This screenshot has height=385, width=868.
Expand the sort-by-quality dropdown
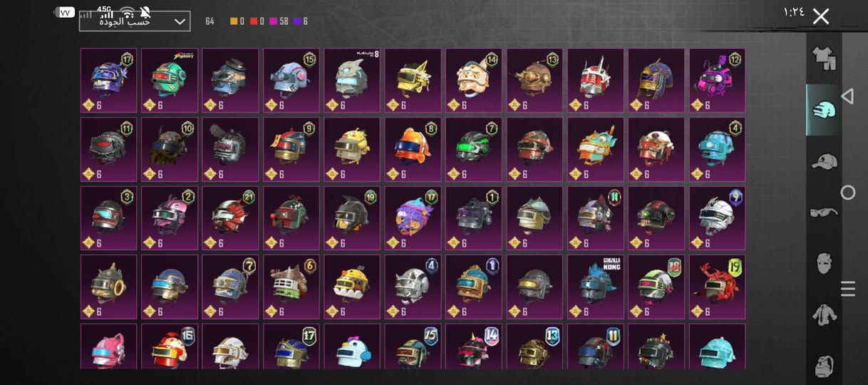[x=135, y=21]
